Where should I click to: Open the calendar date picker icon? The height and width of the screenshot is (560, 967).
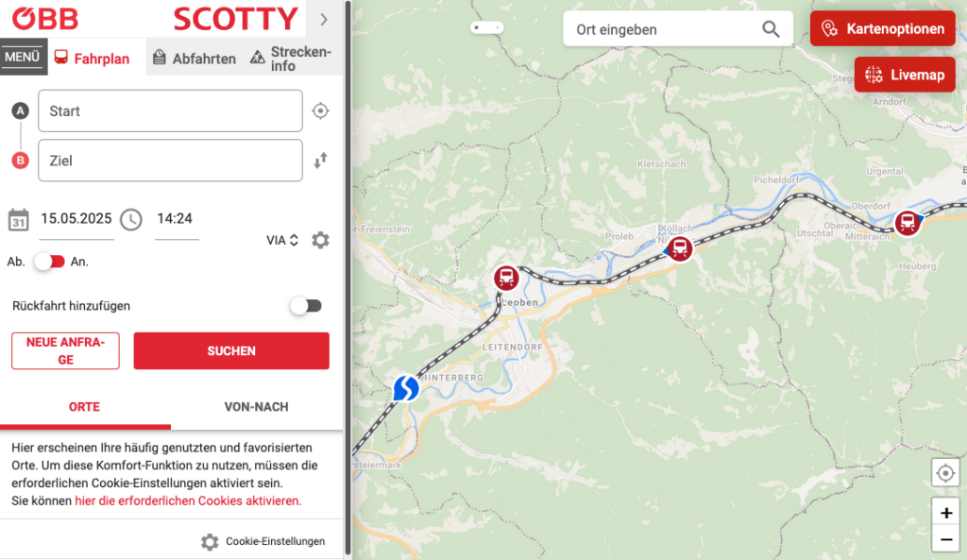coord(19,220)
